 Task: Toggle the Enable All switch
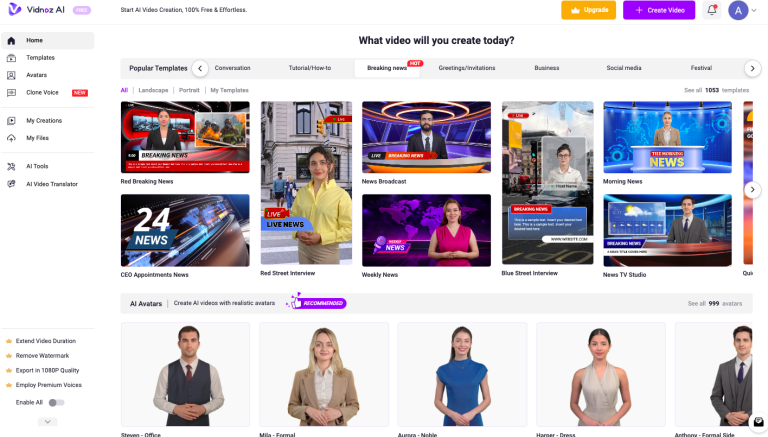click(x=56, y=403)
